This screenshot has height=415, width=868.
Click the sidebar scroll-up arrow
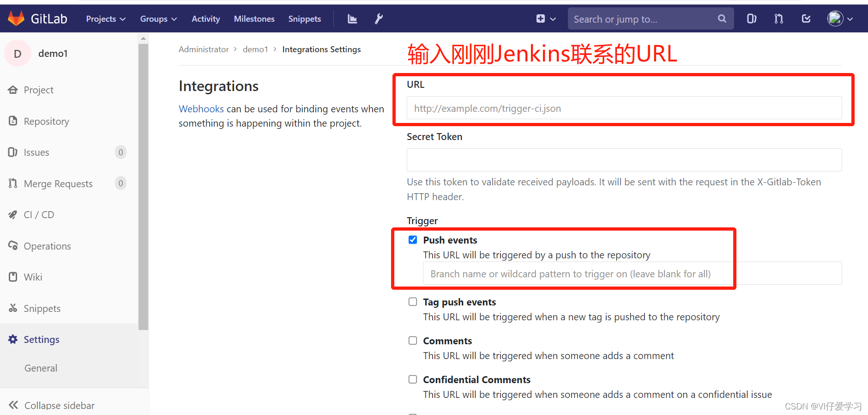[144, 38]
